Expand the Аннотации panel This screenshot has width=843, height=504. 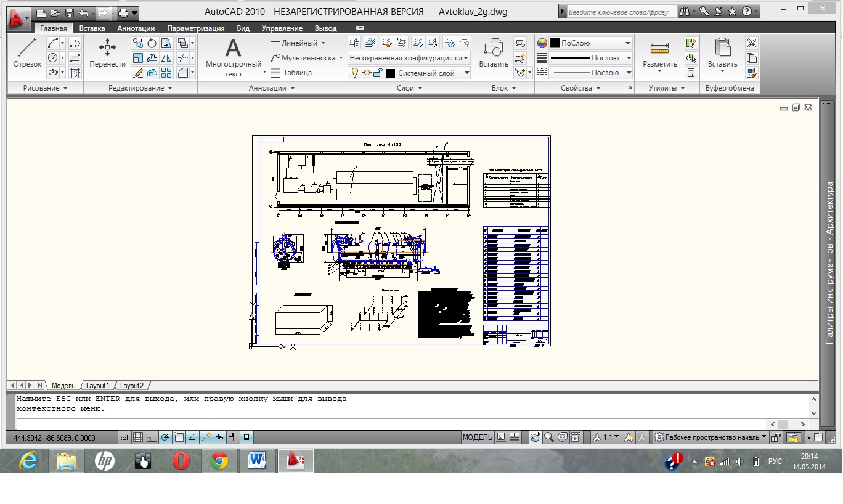point(272,88)
